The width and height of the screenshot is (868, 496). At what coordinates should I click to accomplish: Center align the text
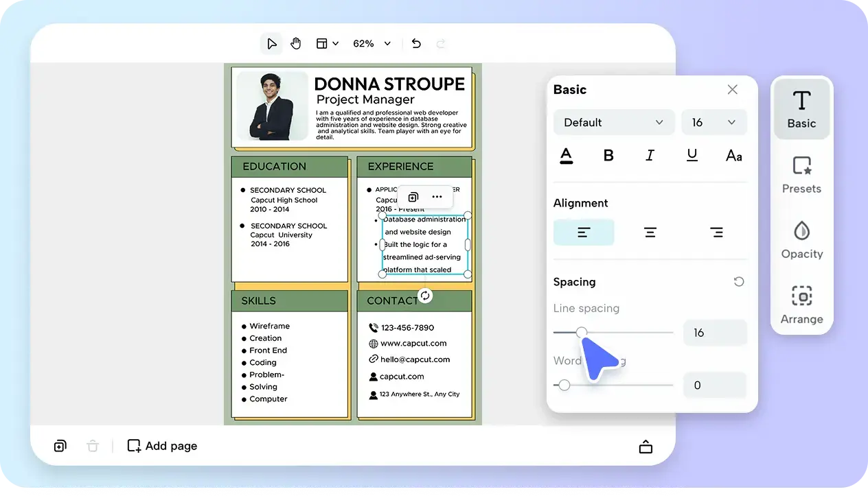(x=650, y=233)
